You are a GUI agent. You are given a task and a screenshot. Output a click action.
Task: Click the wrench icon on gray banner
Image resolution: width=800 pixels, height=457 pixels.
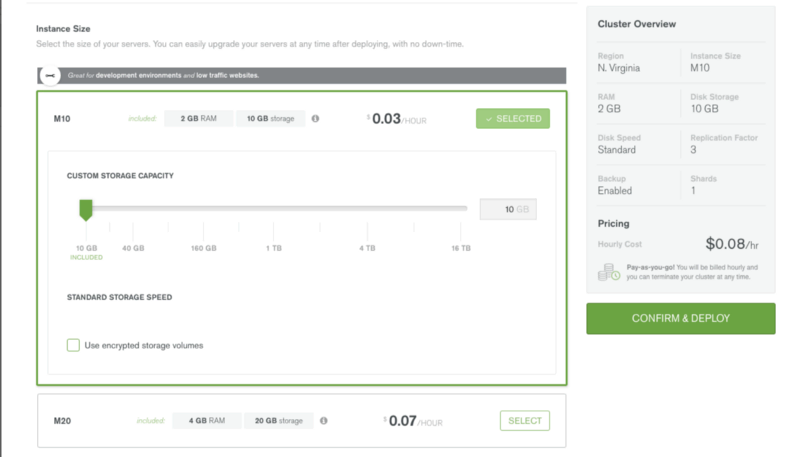[50, 75]
